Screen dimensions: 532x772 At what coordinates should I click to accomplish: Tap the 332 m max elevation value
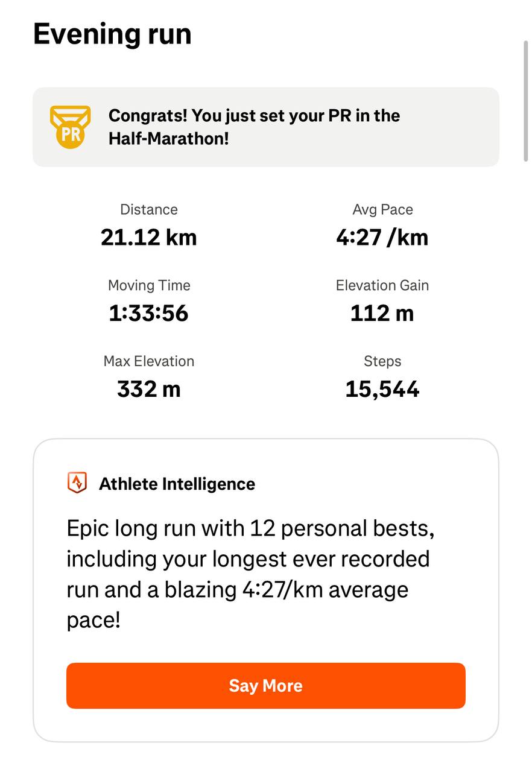pos(149,390)
